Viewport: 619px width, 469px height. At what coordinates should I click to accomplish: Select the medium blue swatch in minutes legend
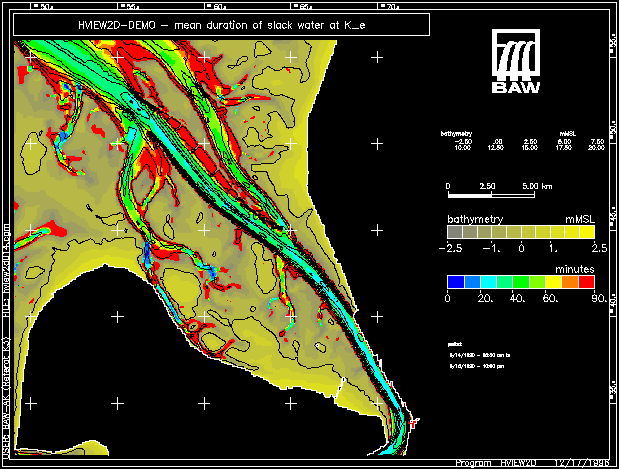coord(472,282)
